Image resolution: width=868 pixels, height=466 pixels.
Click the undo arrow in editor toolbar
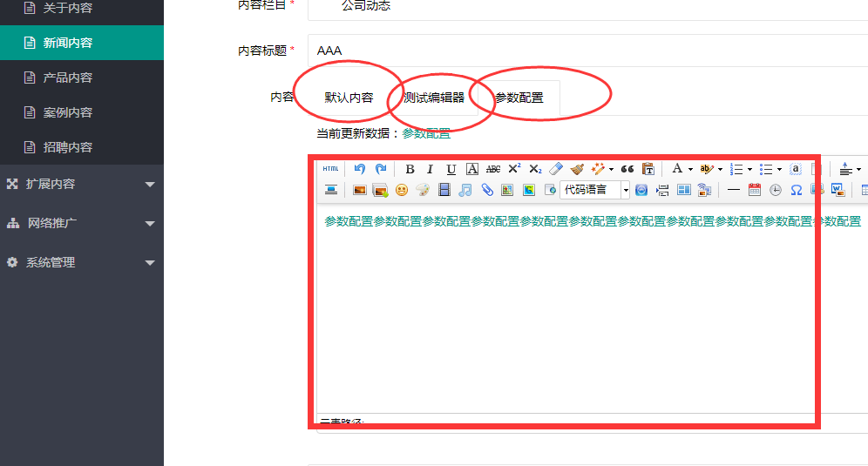coord(359,169)
